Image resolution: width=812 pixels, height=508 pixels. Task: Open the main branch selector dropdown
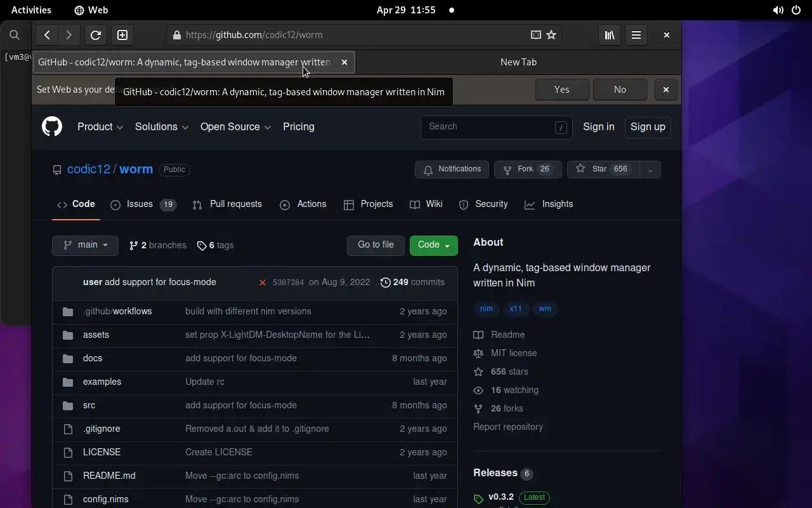85,245
